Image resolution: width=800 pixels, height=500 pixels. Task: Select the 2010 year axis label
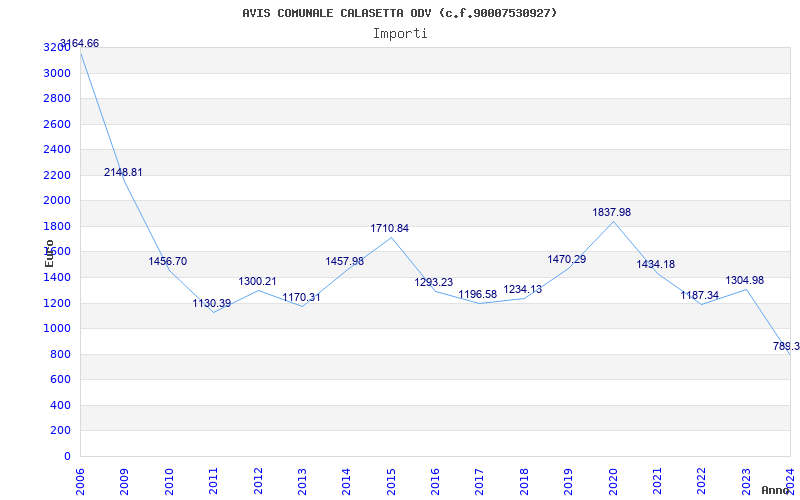click(169, 482)
